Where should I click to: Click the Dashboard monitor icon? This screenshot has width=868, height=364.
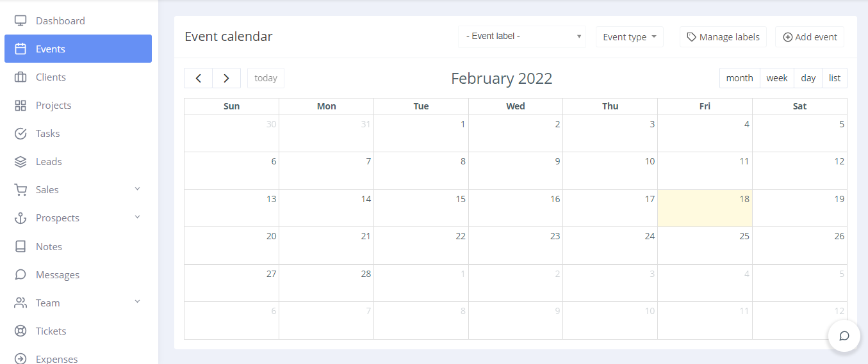20,20
